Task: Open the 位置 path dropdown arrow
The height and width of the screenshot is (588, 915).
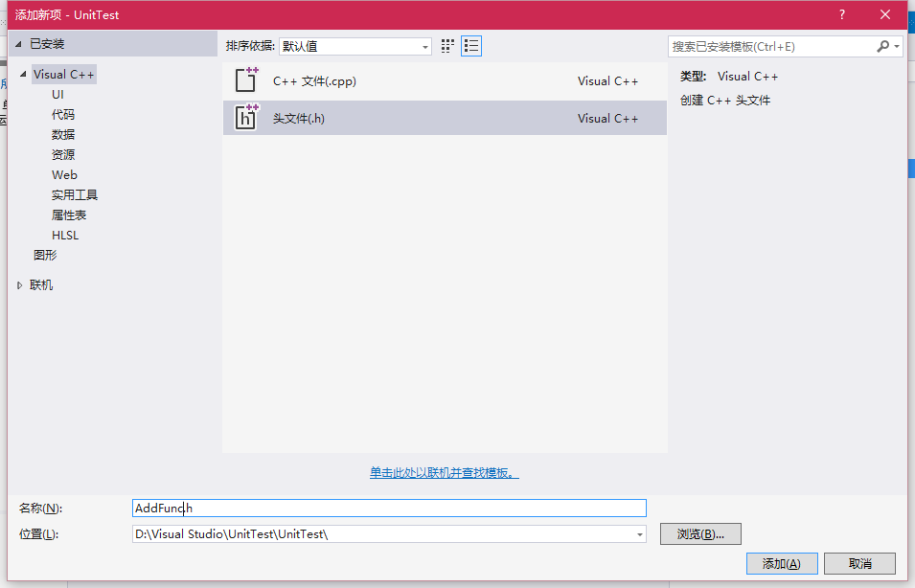Action: [x=639, y=534]
